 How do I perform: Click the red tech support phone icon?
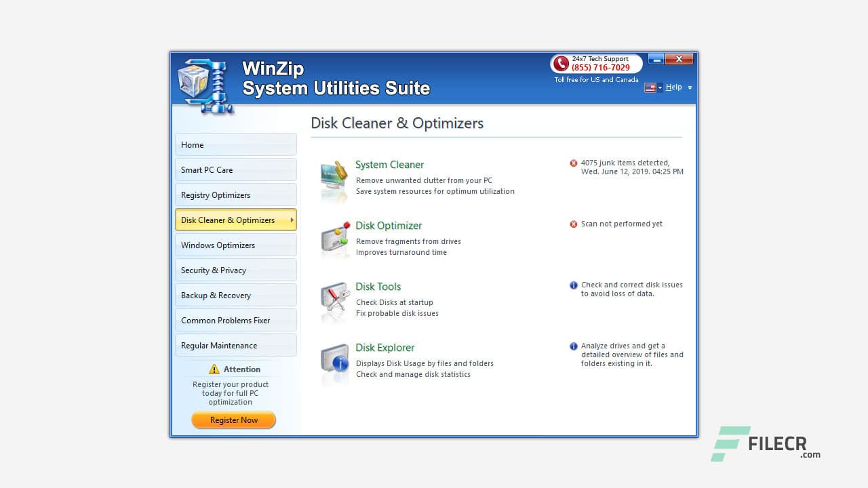[561, 64]
